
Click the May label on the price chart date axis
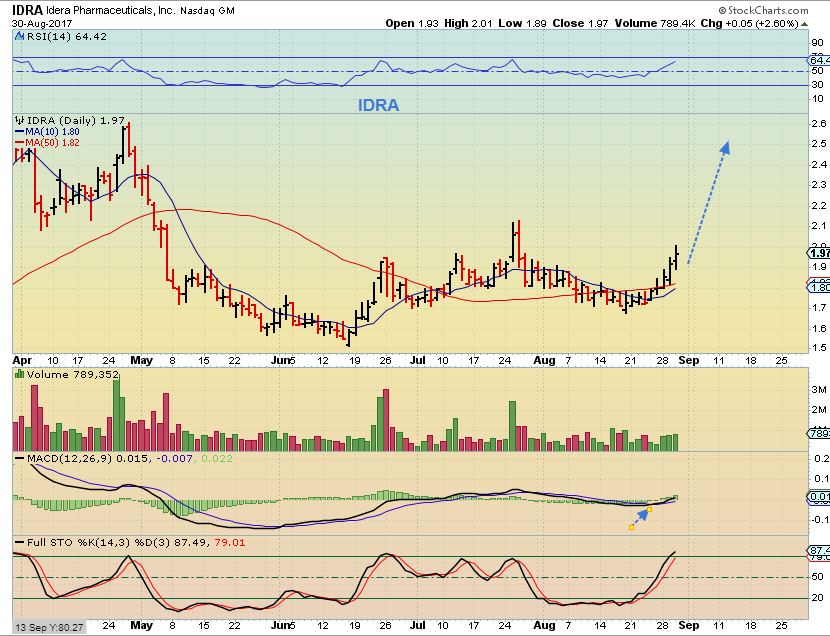(141, 360)
